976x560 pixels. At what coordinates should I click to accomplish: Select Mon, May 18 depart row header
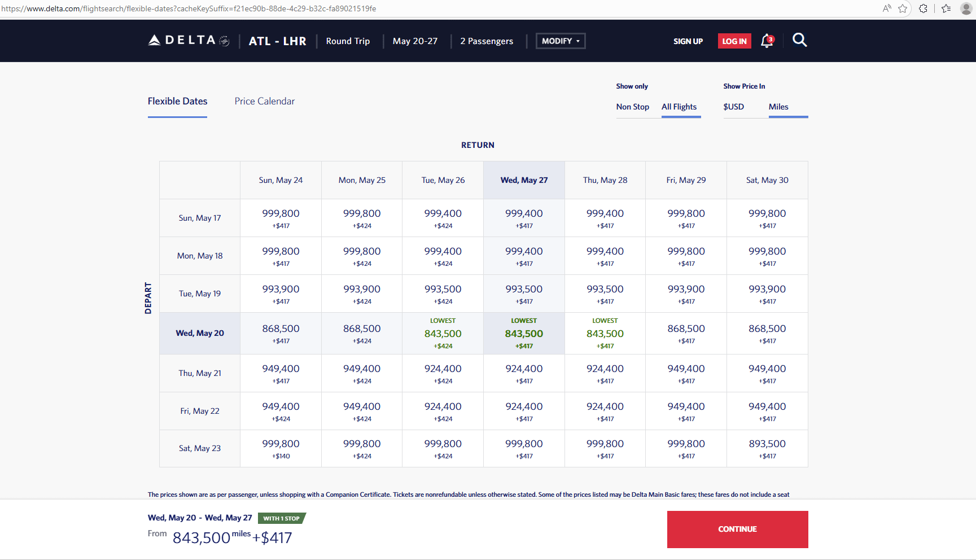(200, 256)
